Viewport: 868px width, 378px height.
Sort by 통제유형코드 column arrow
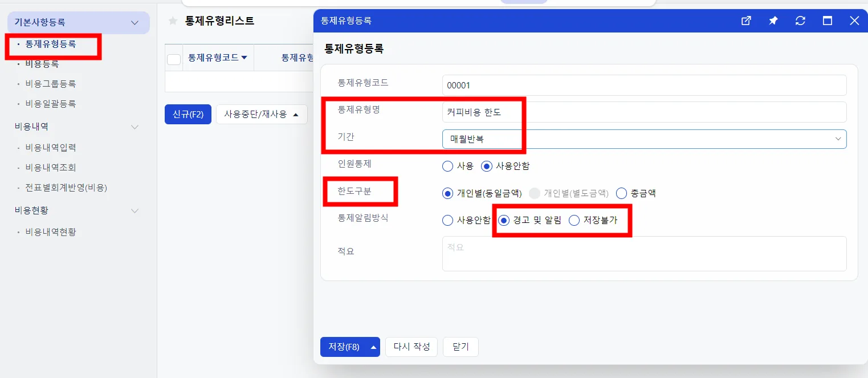244,58
